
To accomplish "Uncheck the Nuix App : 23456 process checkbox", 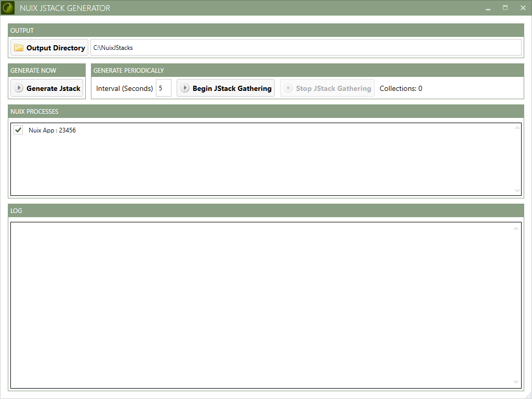I will (18, 130).
